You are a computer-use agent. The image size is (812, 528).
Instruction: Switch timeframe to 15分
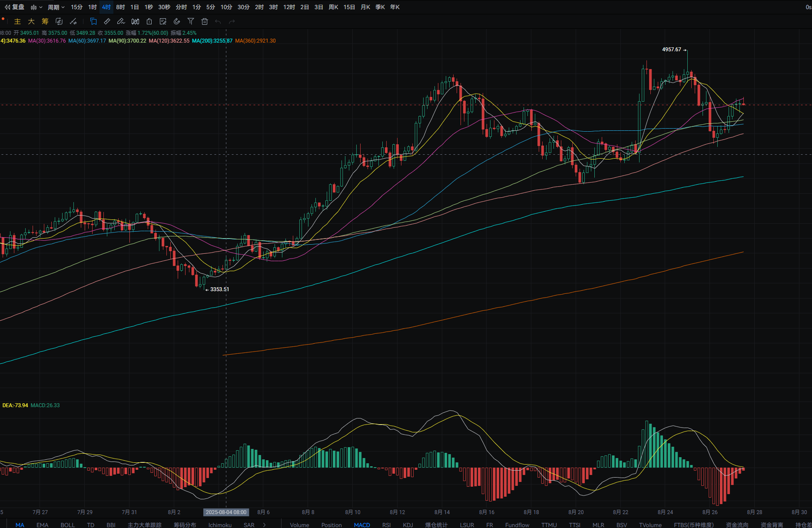(x=76, y=7)
